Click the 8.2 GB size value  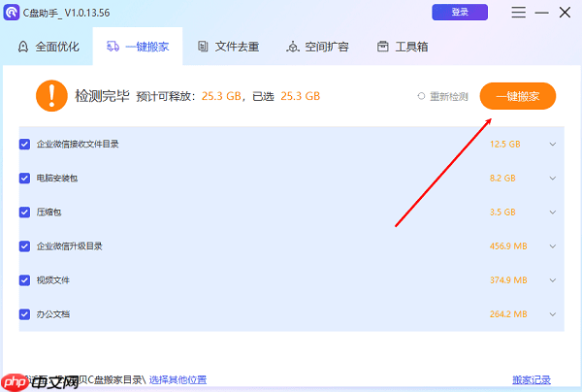[x=502, y=179]
